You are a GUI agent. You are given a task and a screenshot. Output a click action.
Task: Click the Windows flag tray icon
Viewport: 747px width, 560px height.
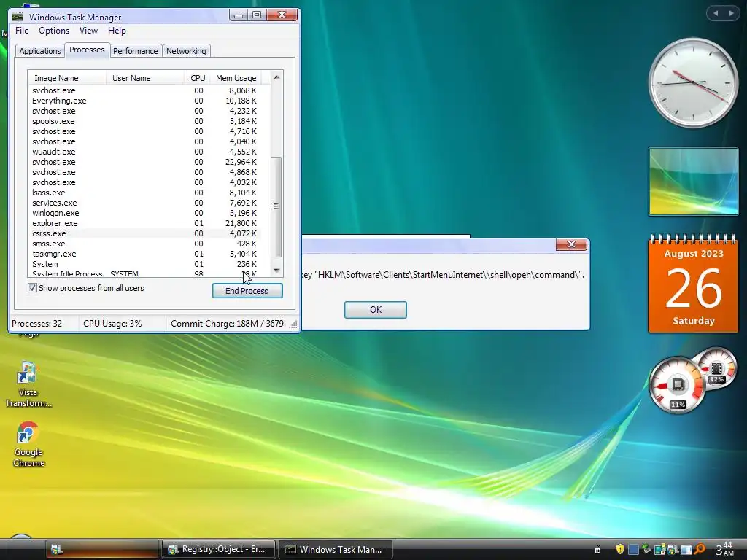673,549
